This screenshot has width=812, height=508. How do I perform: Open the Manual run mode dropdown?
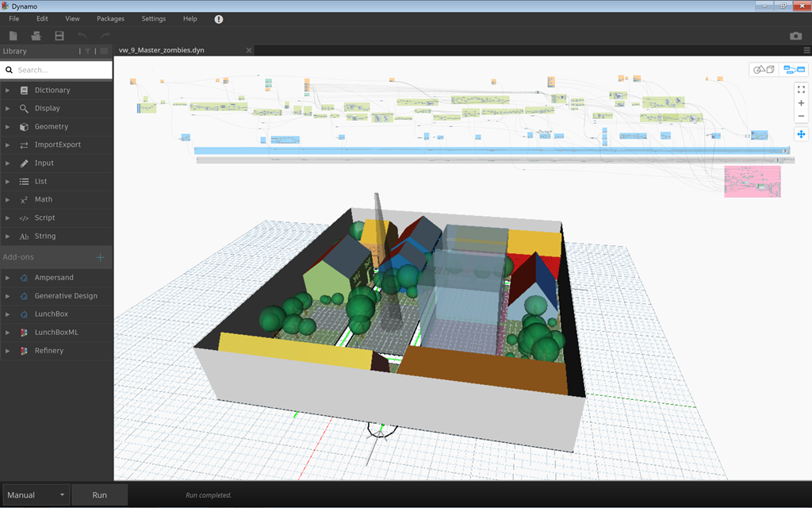36,495
